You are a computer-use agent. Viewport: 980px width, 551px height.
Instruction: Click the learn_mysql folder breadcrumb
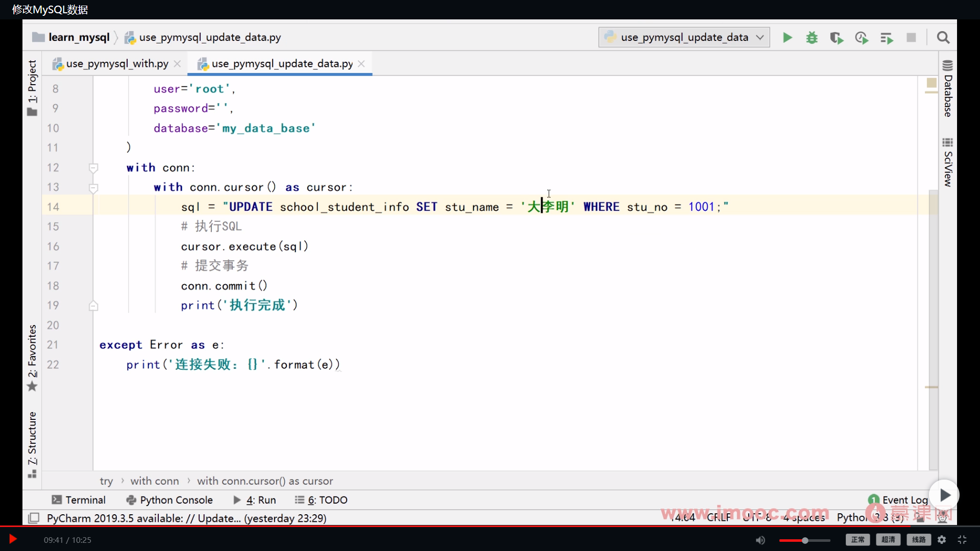tap(71, 37)
